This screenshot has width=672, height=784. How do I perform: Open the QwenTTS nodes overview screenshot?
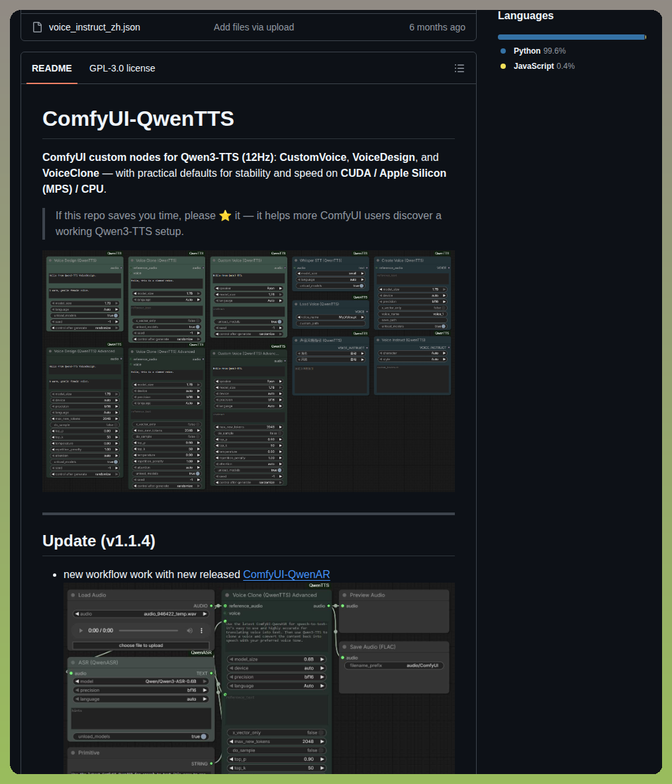point(248,371)
